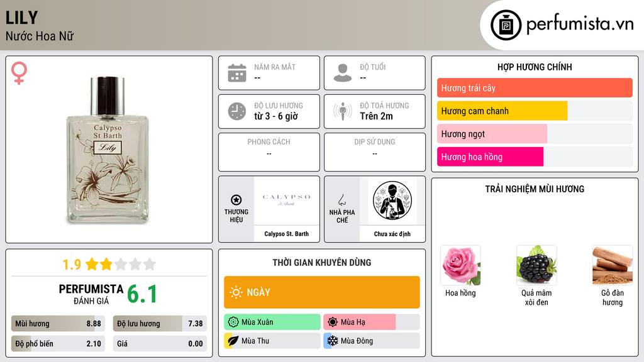Select the Hoa hồng rose note image
The height and width of the screenshot is (362, 644).
coord(460,266)
